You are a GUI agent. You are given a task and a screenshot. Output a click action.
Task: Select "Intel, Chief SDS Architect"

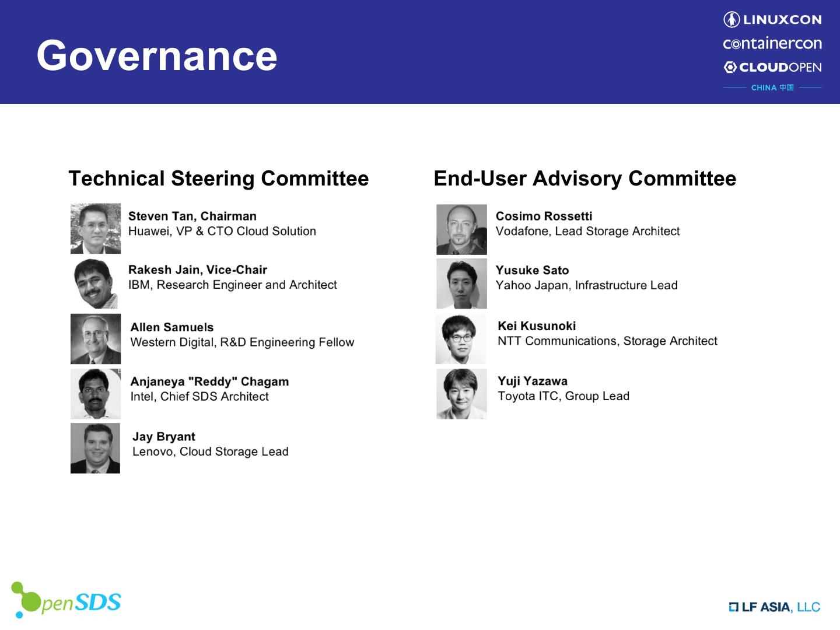click(199, 397)
